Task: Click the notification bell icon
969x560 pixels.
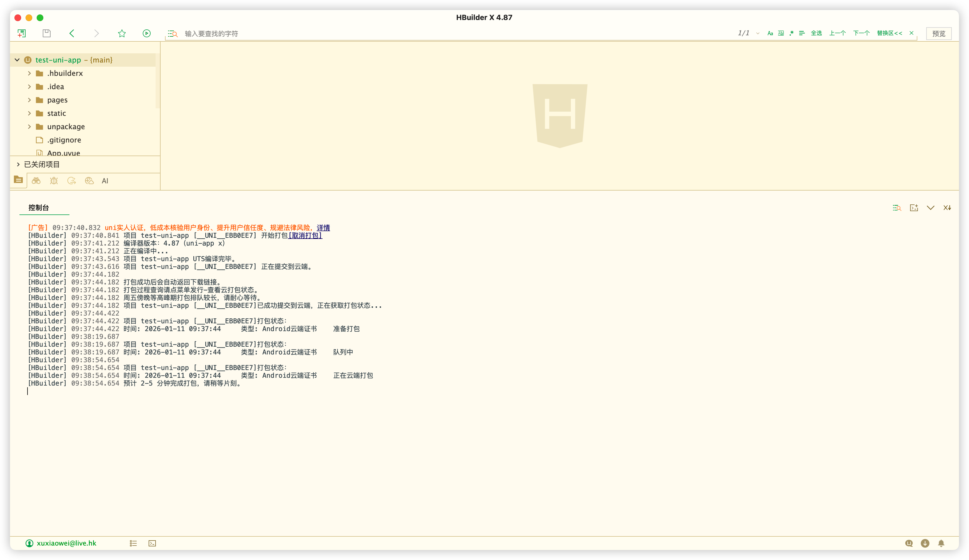Action: coord(941,543)
